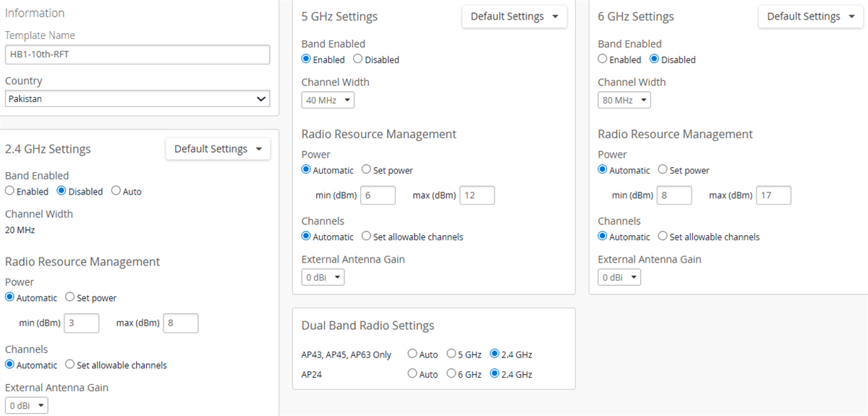868x416 pixels.
Task: Open the 5 GHz Default Settings dropdown
Action: [514, 17]
